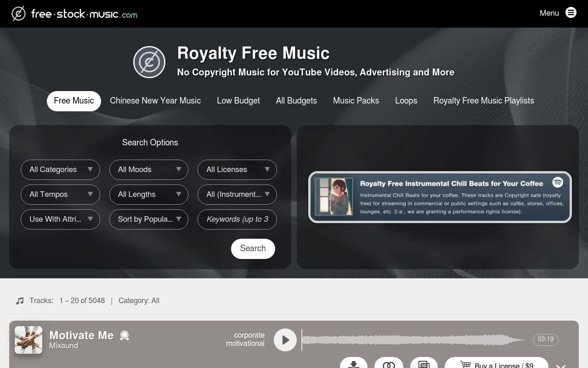This screenshot has width=588, height=368.
Task: Select the Loops tab
Action: click(406, 101)
